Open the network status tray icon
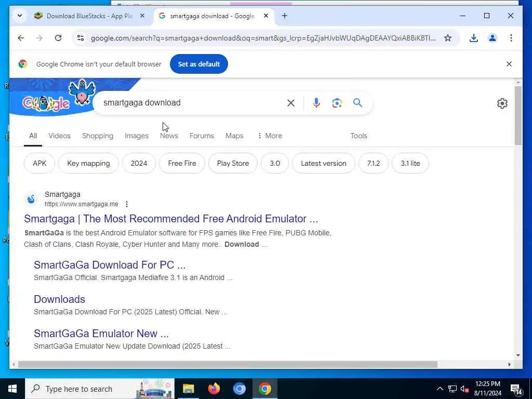532x399 pixels. point(453,389)
